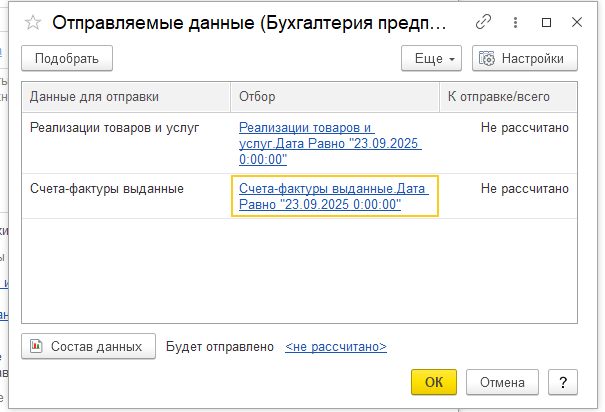Click the <не рассчитано> link at the bottom

pyautogui.click(x=336, y=346)
